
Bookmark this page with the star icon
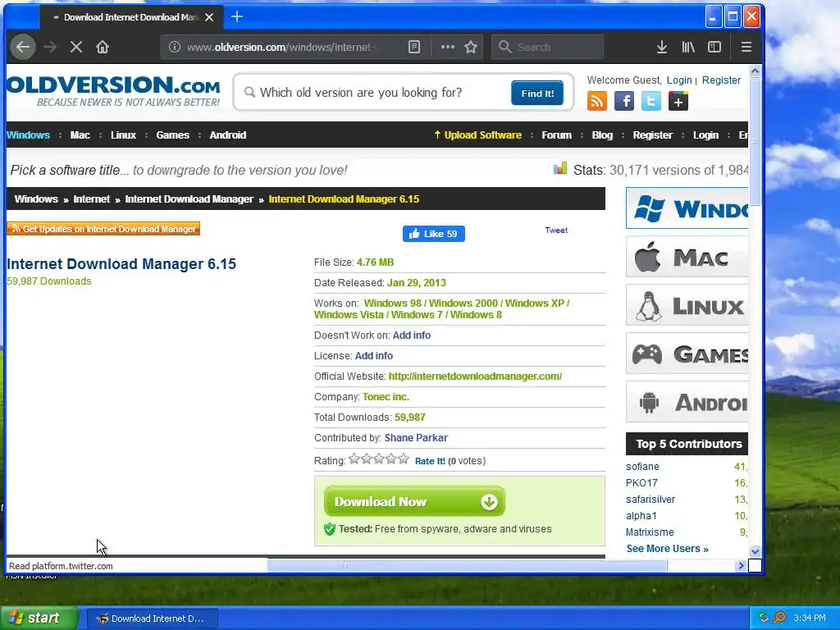click(471, 47)
